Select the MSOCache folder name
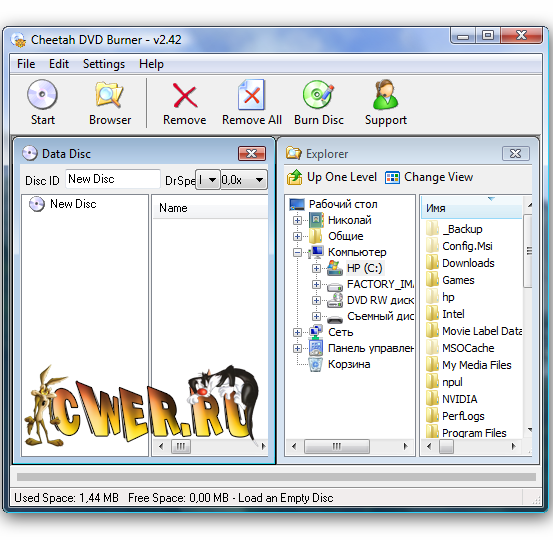Image resolution: width=554 pixels, height=540 pixels. (468, 348)
